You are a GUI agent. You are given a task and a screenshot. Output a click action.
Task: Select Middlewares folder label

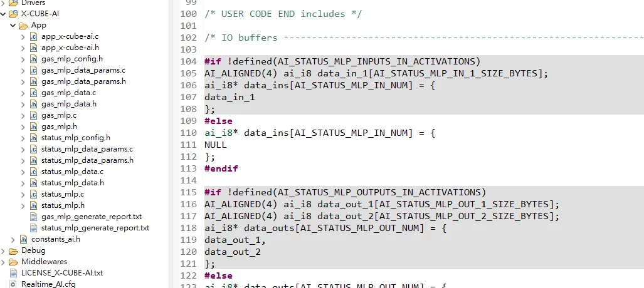pyautogui.click(x=44, y=262)
